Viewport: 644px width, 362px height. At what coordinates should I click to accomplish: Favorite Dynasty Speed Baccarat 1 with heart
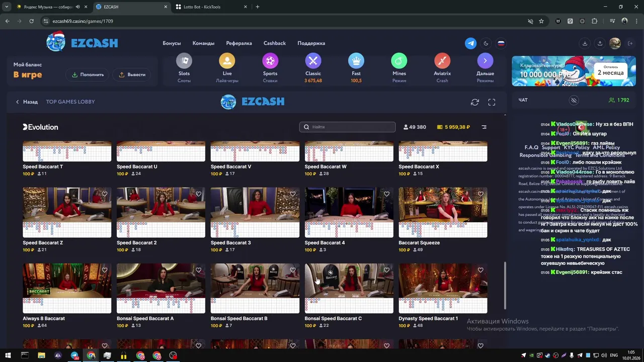pos(480,270)
